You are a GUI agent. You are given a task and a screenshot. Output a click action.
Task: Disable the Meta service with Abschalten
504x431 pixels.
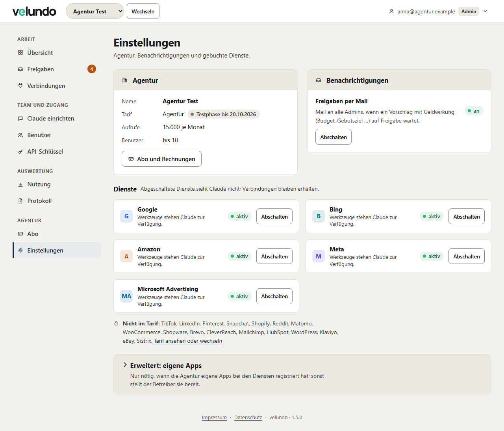(467, 256)
